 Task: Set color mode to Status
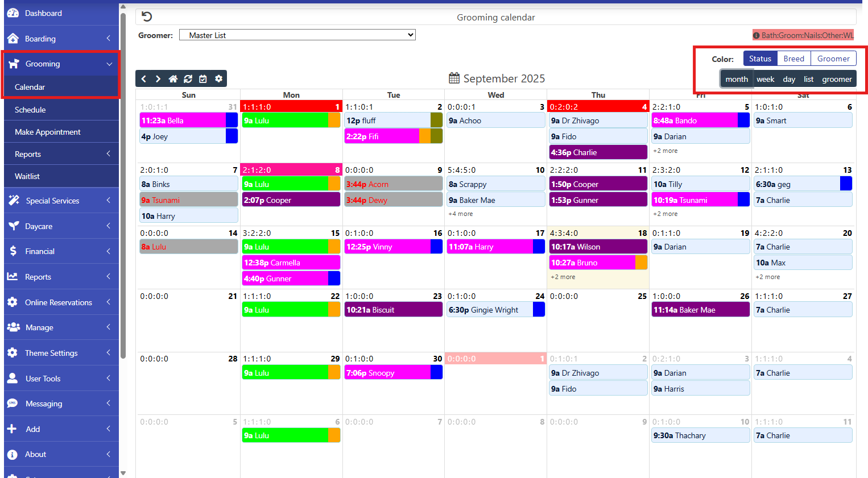tap(760, 59)
